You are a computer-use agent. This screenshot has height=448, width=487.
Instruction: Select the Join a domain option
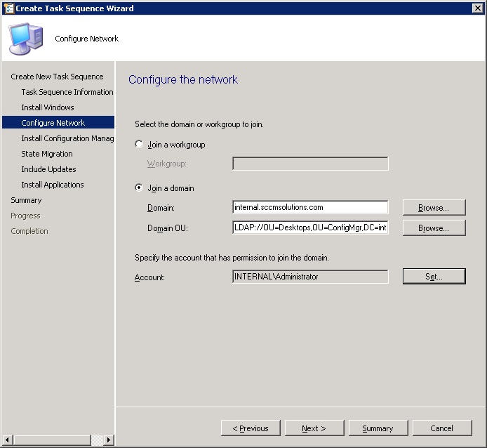click(139, 188)
